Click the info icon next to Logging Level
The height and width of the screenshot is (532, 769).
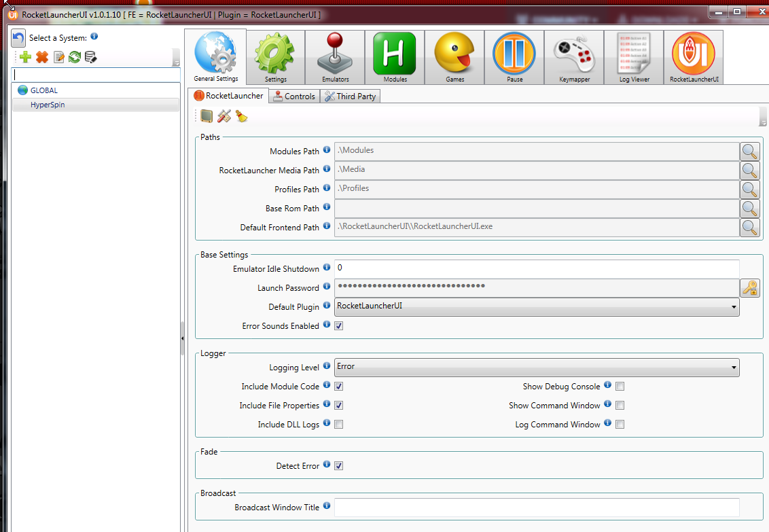click(x=327, y=366)
